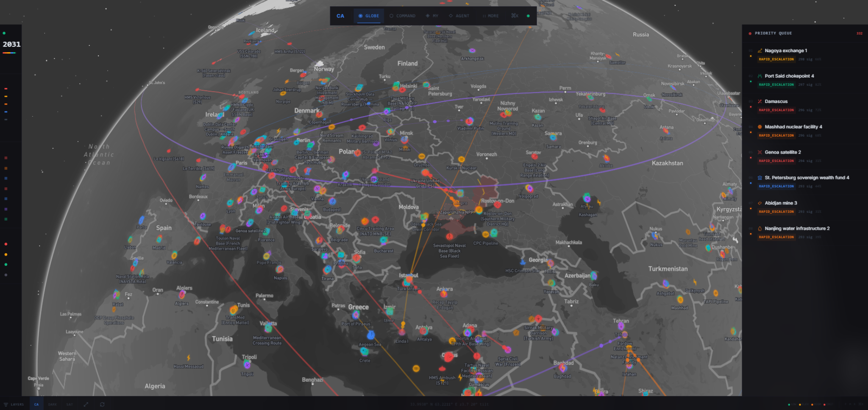Image resolution: width=868 pixels, height=410 pixels.
Task: Open the LAYERS panel
Action: (x=14, y=404)
